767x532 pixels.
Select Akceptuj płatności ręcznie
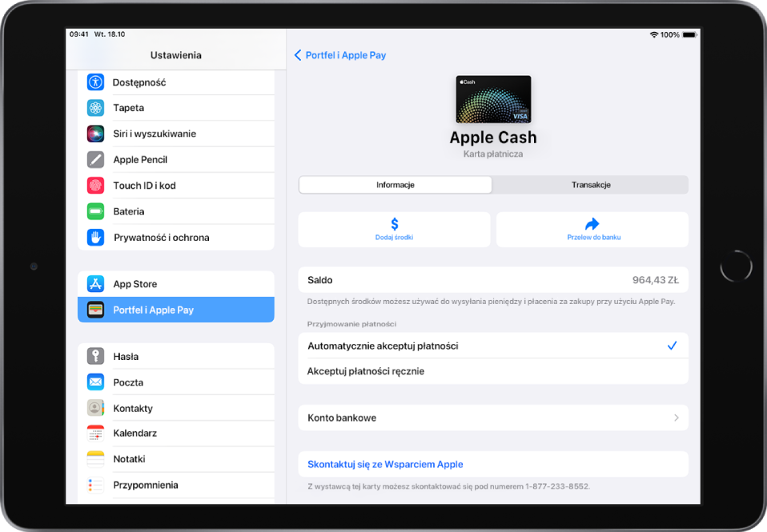[x=493, y=370]
